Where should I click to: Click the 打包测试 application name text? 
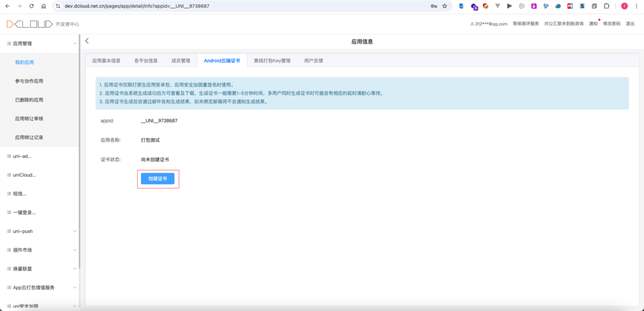tap(150, 140)
